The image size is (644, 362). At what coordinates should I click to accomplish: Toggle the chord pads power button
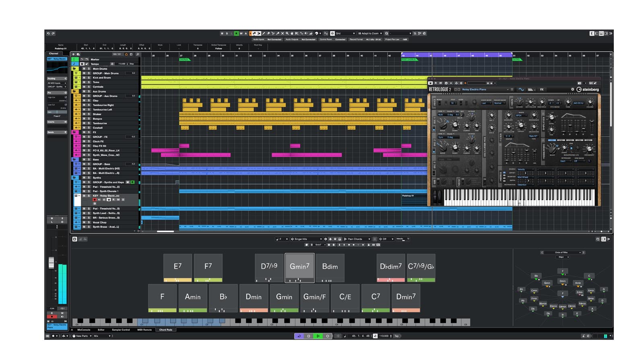coord(74,239)
